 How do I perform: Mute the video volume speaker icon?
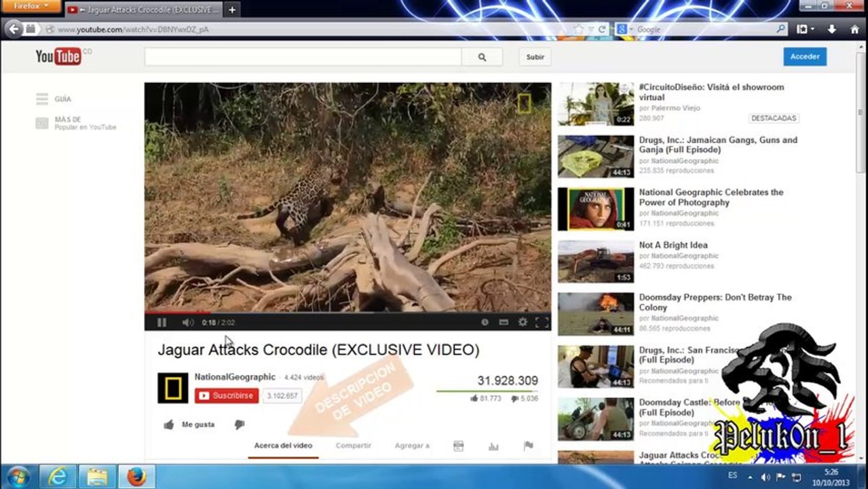[187, 323]
